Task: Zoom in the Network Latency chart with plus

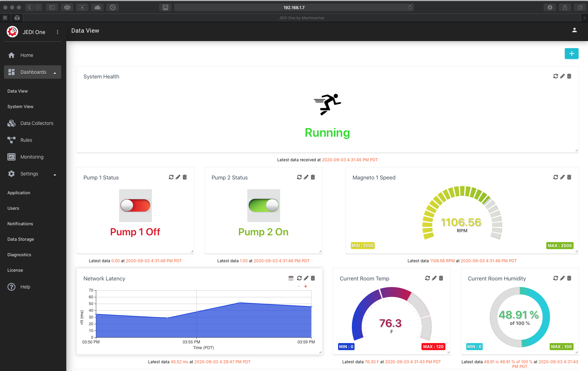Action: 306,286
